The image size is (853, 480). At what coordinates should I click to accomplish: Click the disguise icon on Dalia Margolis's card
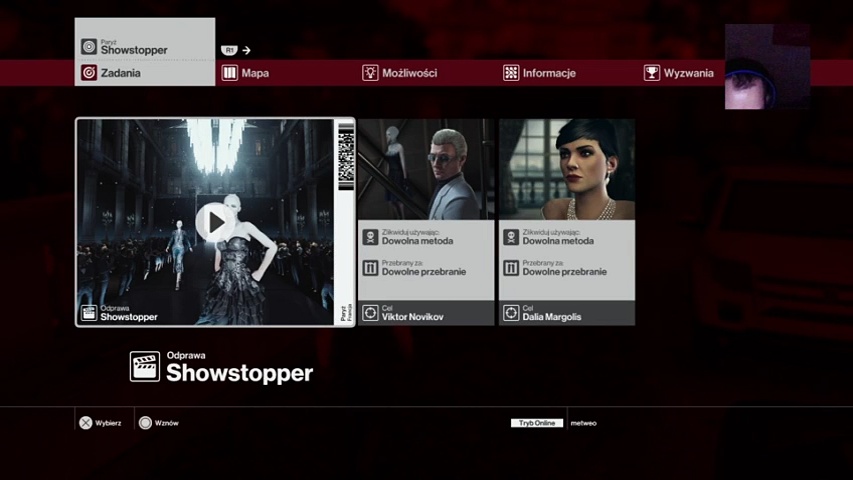coord(511,268)
